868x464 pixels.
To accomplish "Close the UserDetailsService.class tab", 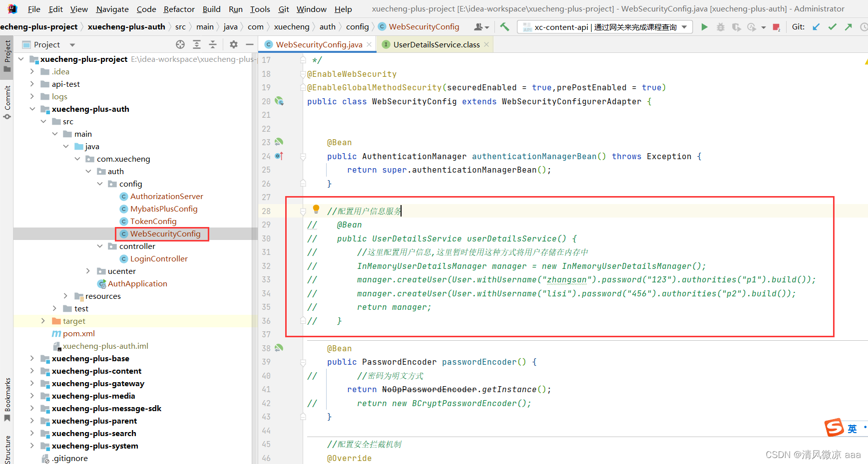I will click(486, 44).
